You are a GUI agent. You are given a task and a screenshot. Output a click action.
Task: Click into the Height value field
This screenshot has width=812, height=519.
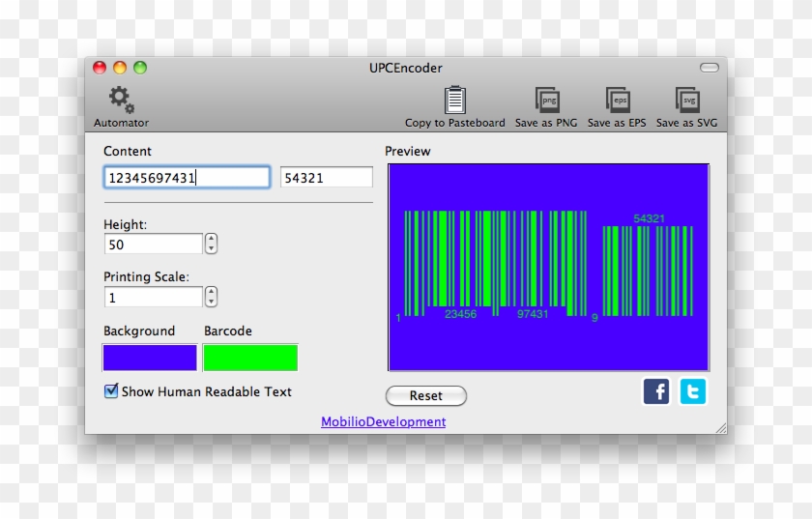click(154, 244)
